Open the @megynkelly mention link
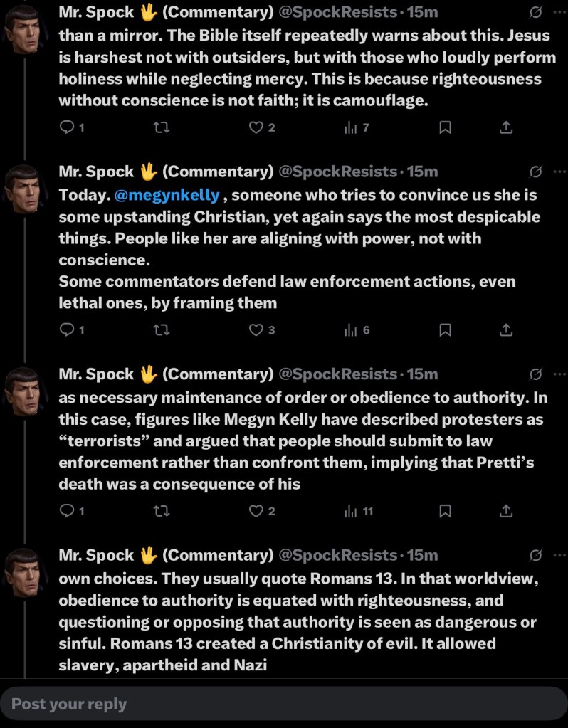 pyautogui.click(x=167, y=195)
